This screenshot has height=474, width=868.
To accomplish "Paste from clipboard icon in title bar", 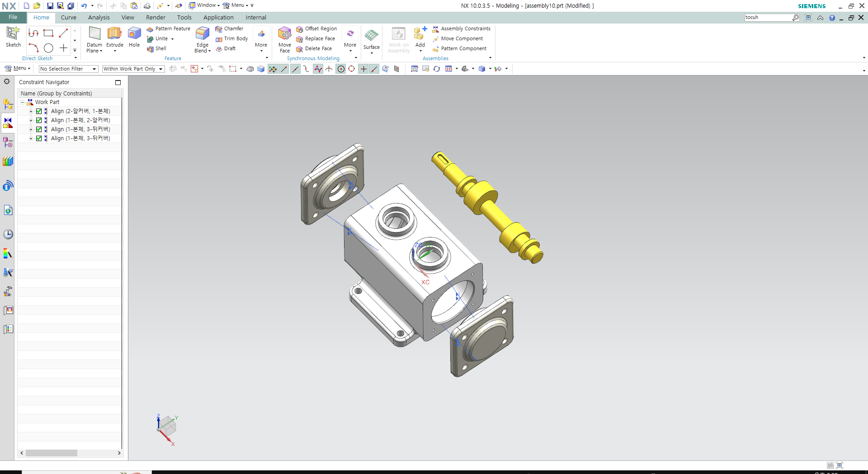I will coord(134,6).
